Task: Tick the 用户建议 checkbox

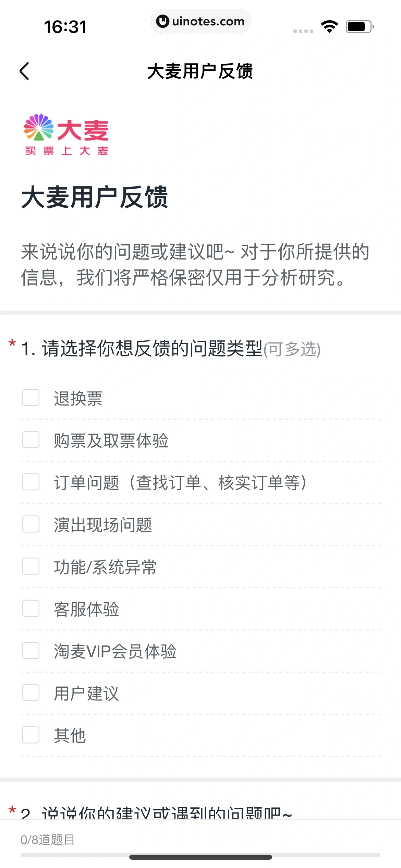Action: click(31, 693)
